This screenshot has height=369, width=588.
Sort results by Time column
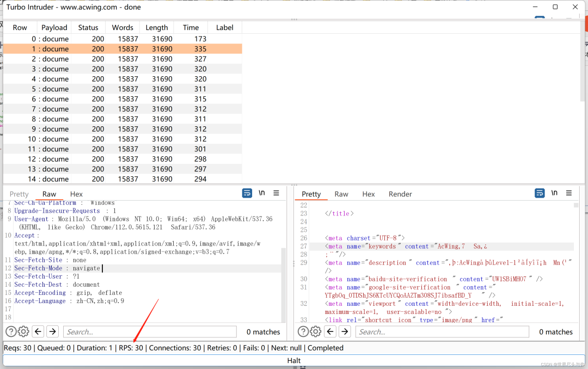[191, 27]
